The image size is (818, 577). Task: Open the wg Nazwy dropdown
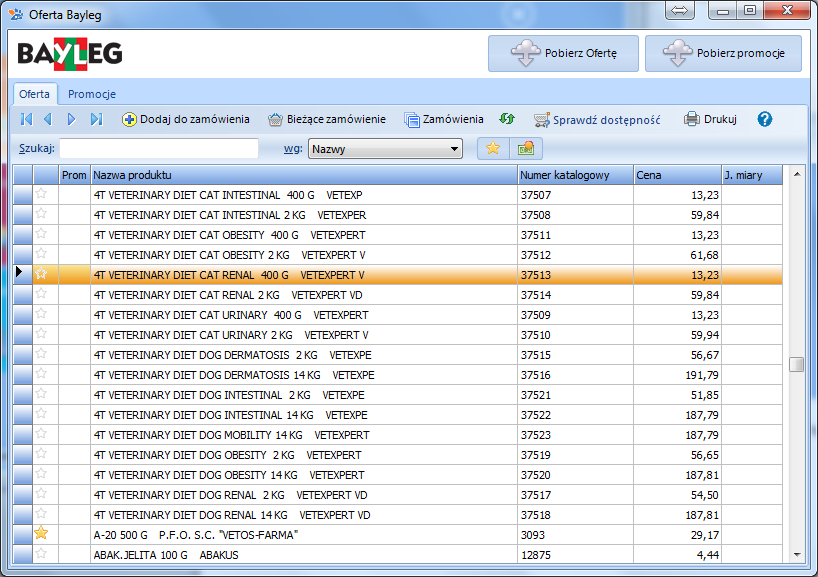386,149
